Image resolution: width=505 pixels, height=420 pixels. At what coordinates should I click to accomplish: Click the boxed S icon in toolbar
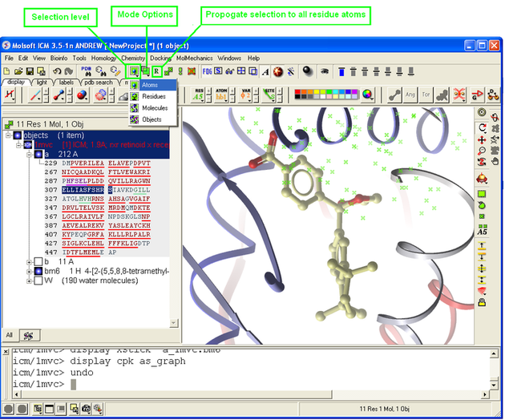(218, 71)
